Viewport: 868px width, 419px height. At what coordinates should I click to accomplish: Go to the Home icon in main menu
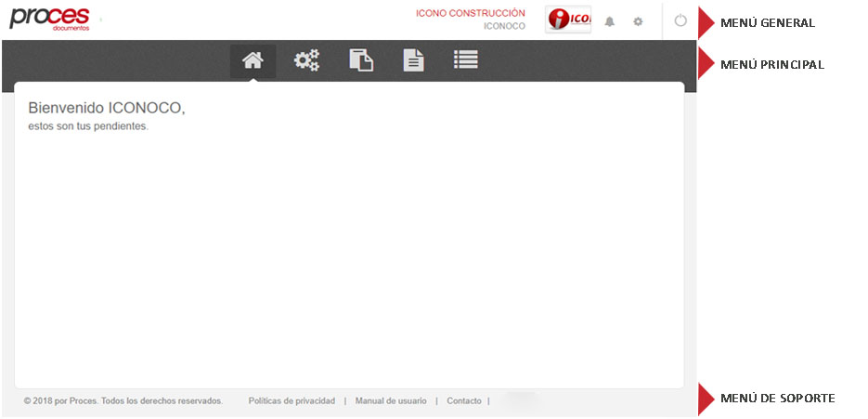coord(253,60)
